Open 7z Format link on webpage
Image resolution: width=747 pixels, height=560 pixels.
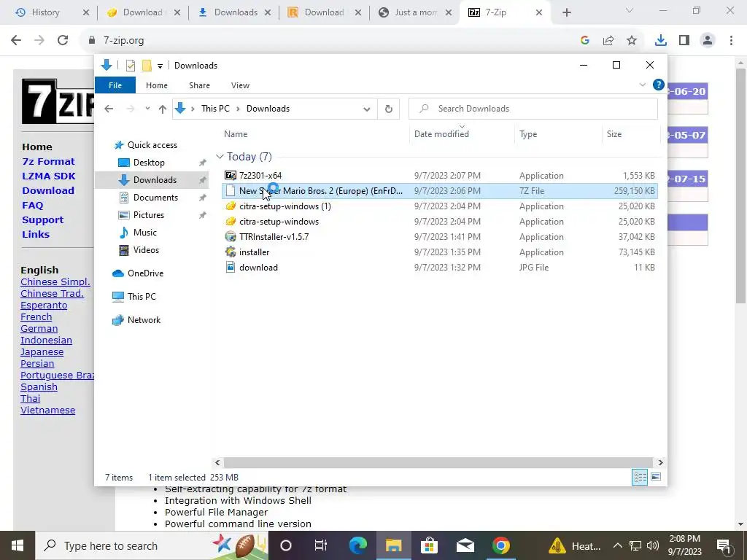coord(49,161)
